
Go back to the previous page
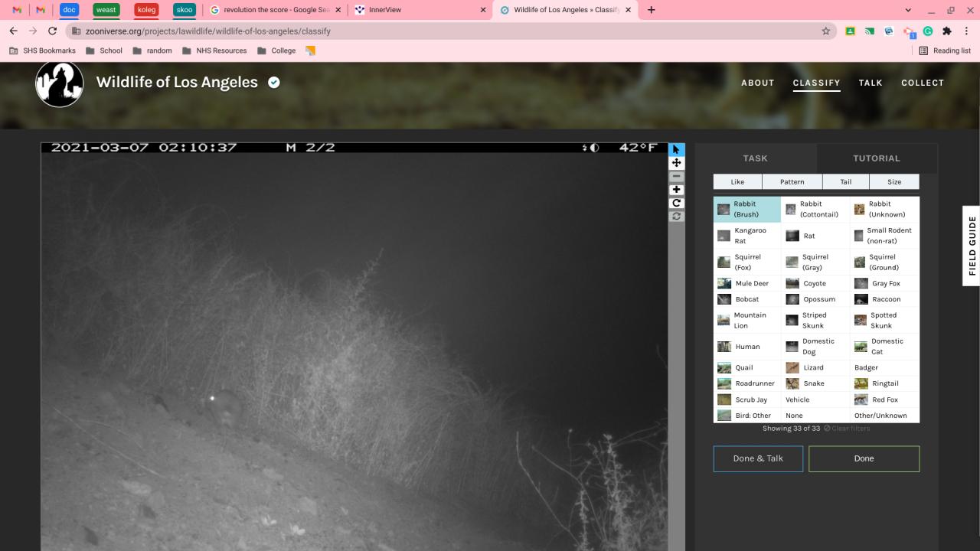click(x=13, y=31)
